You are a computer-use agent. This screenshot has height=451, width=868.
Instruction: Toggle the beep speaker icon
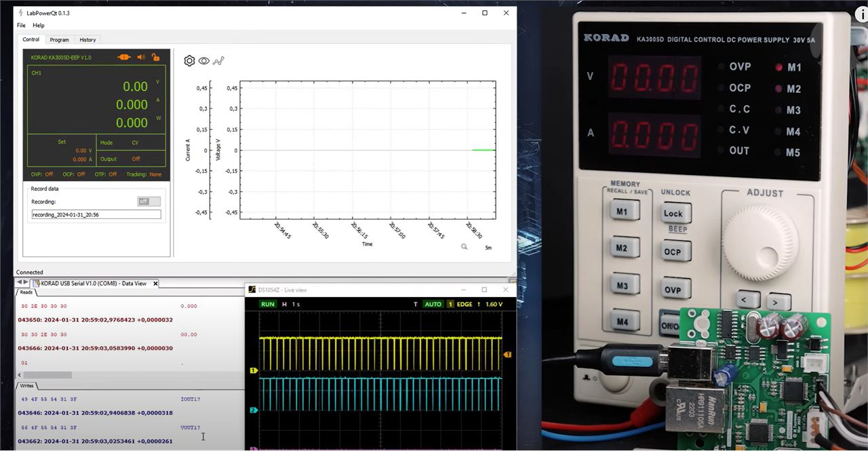[141, 58]
